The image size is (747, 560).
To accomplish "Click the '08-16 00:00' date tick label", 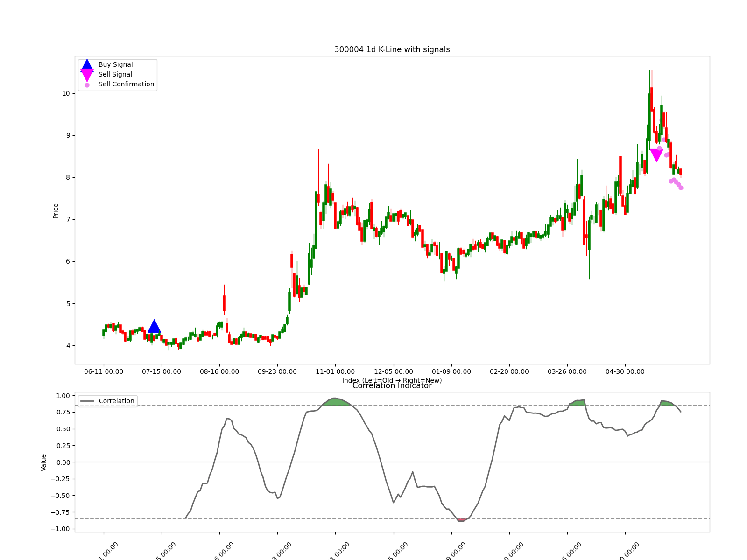I will click(x=219, y=372).
